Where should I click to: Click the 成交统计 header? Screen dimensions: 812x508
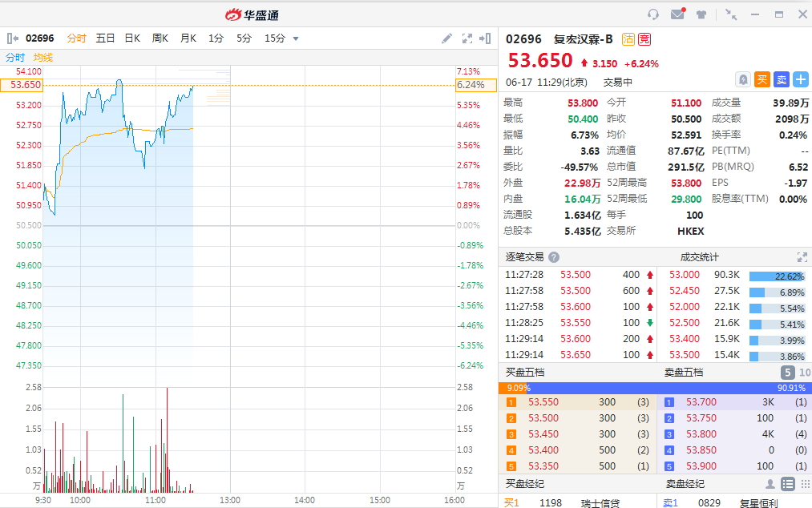(699, 257)
